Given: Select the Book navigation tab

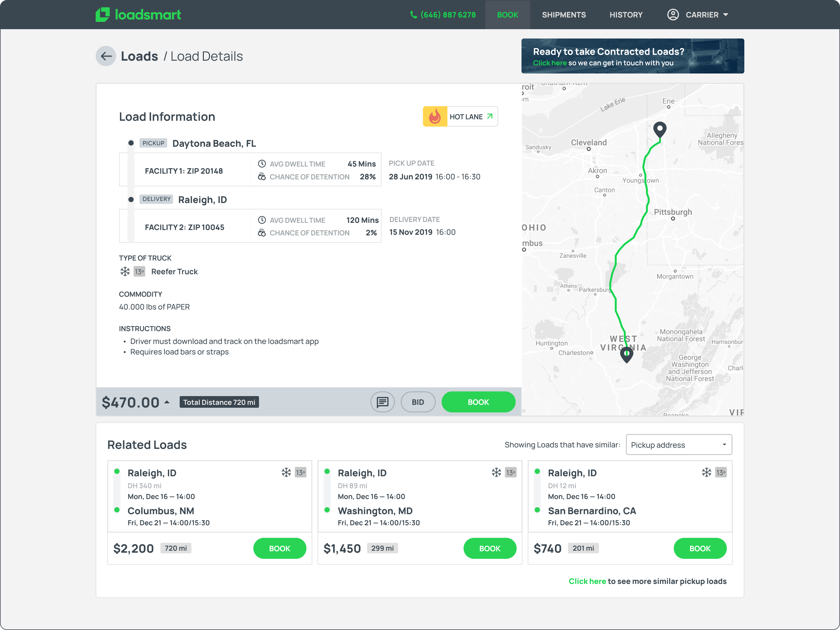Looking at the screenshot, I should pyautogui.click(x=507, y=15).
